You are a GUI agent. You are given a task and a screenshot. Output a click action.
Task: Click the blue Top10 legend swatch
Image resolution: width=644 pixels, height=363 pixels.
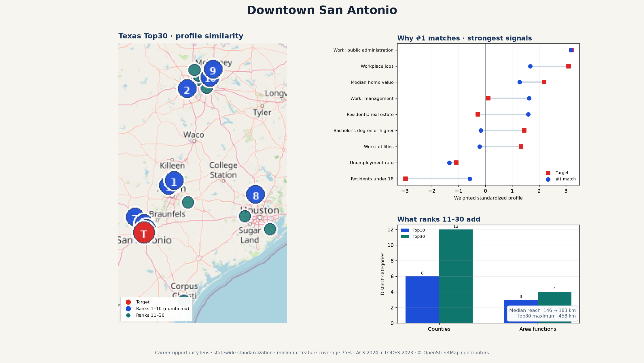click(405, 230)
